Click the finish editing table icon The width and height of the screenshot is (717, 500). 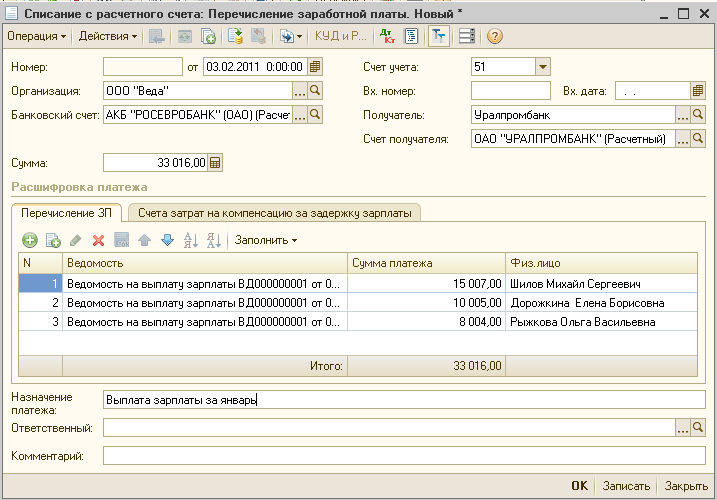(122, 240)
